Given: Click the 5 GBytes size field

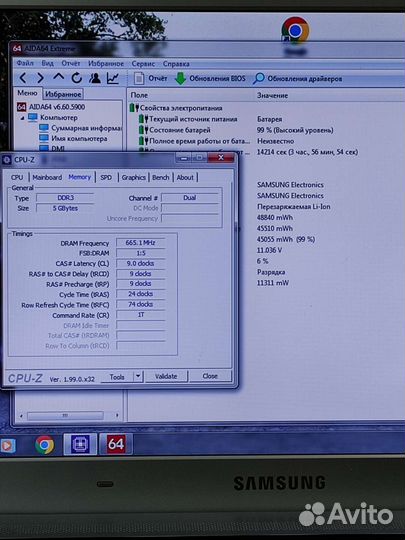Looking at the screenshot, I should pos(65,208).
